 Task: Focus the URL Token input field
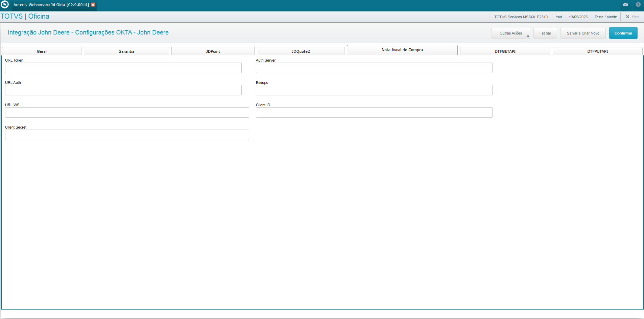123,68
